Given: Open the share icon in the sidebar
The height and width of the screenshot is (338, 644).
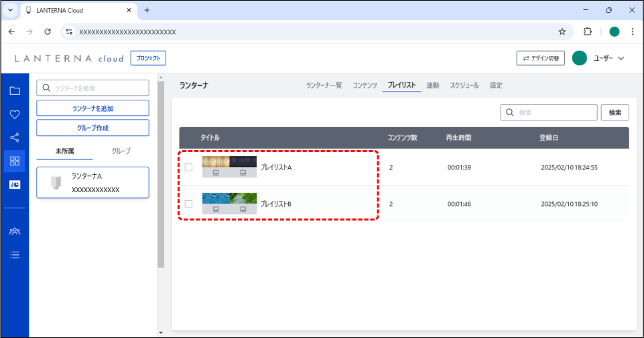Looking at the screenshot, I should pyautogui.click(x=15, y=138).
